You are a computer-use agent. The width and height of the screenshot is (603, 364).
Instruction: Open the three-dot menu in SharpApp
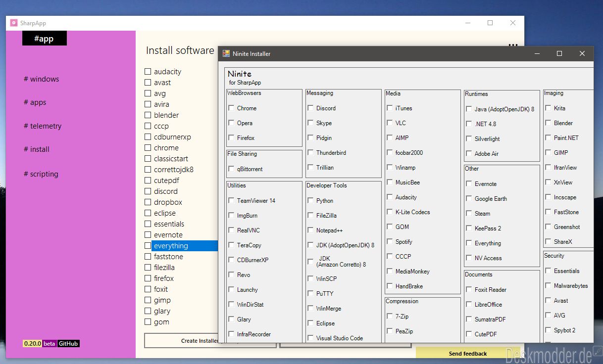coord(513,45)
